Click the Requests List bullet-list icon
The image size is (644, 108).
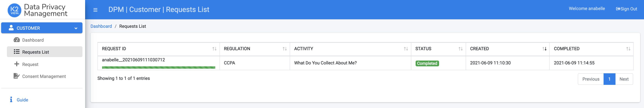pyautogui.click(x=17, y=52)
